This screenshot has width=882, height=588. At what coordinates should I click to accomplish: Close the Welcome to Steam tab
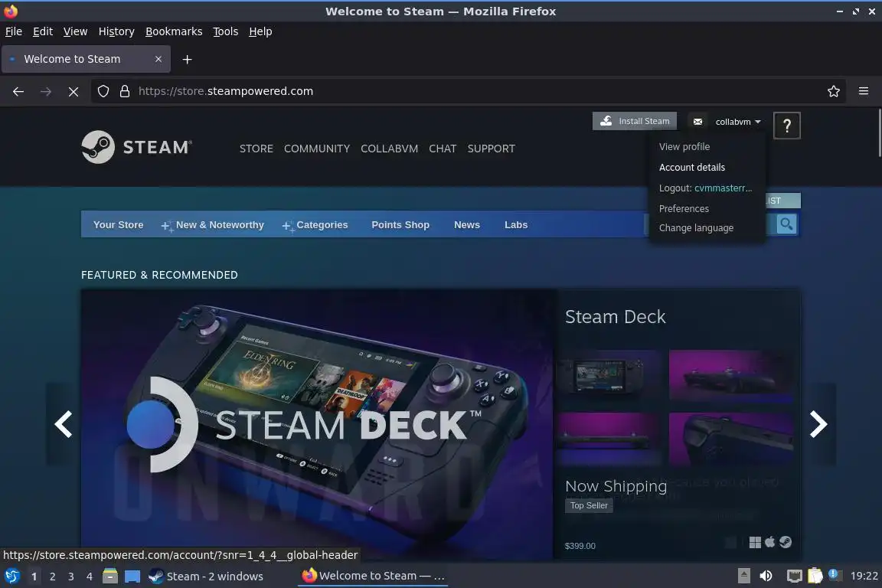(158, 59)
